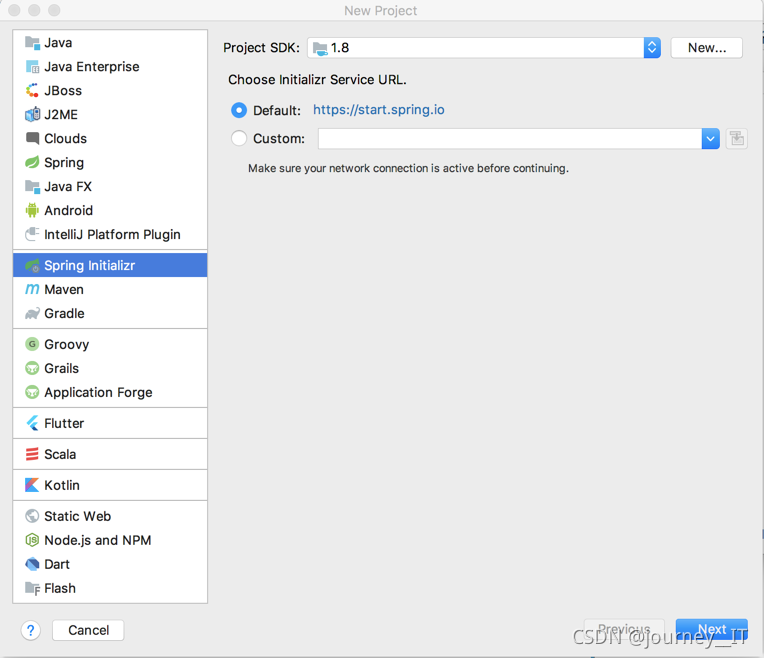Click the Spring leaf icon
The width and height of the screenshot is (764, 658).
[x=32, y=162]
